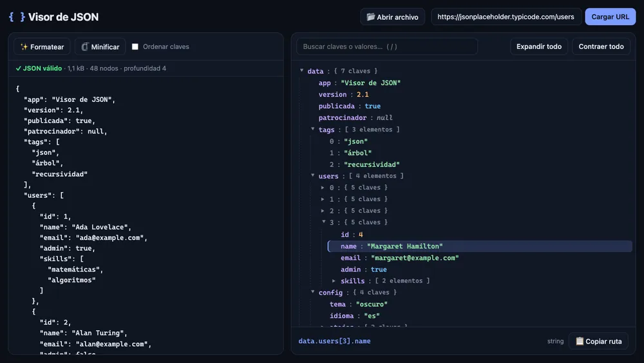Click Expandir todo button
644x363 pixels.
pos(539,47)
